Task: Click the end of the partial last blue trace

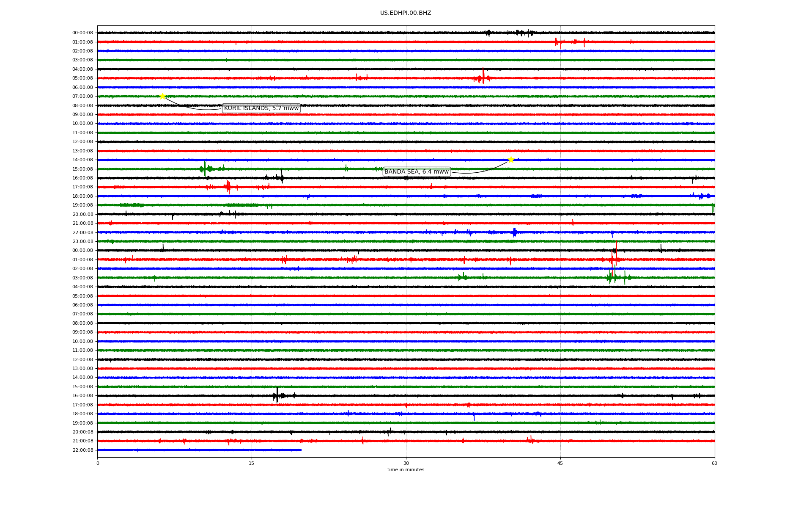Action: [x=301, y=450]
